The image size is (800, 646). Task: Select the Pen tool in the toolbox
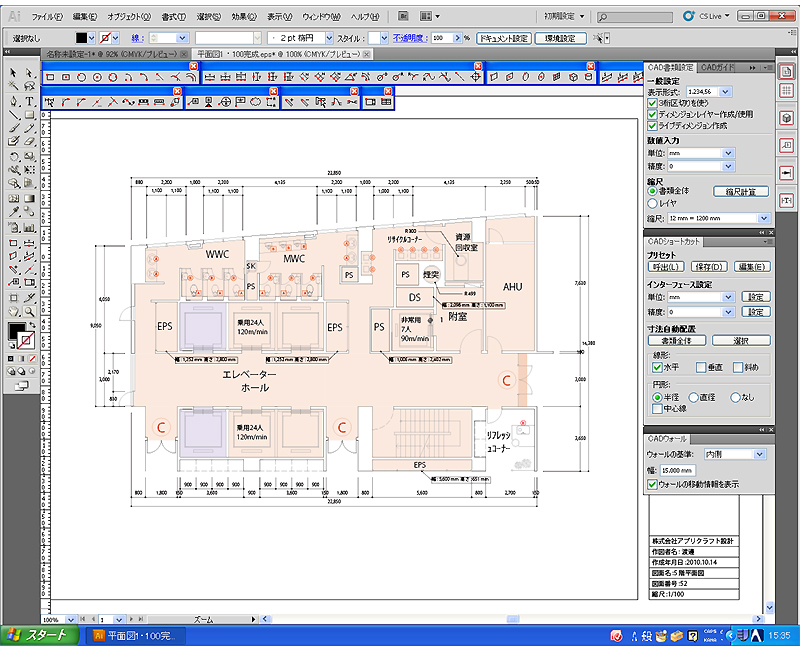14,101
